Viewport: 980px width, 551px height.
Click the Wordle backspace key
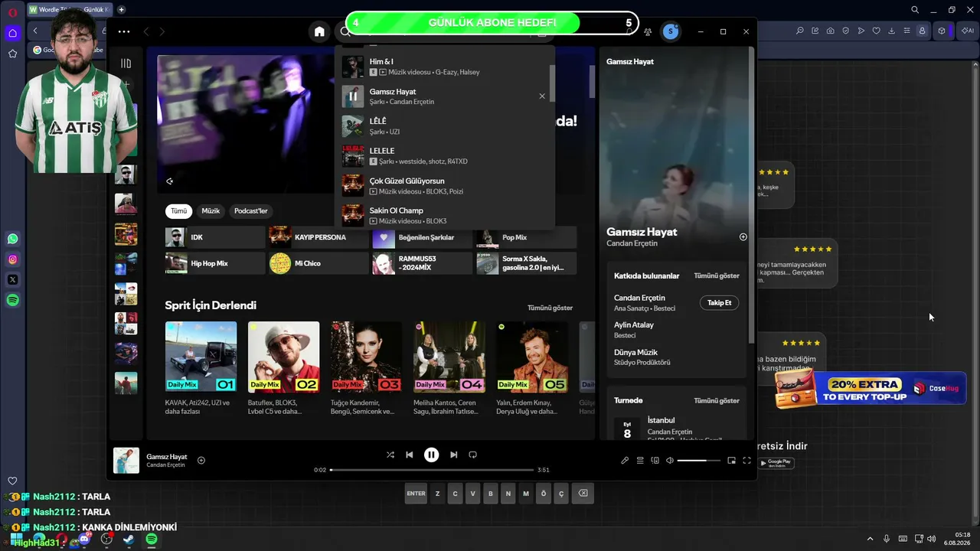click(583, 494)
